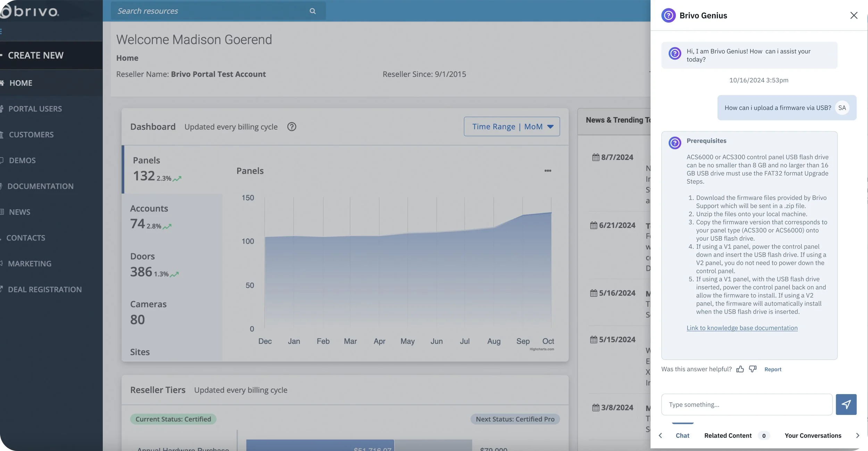
Task: Click the Brivo Genius logo icon
Action: point(668,15)
